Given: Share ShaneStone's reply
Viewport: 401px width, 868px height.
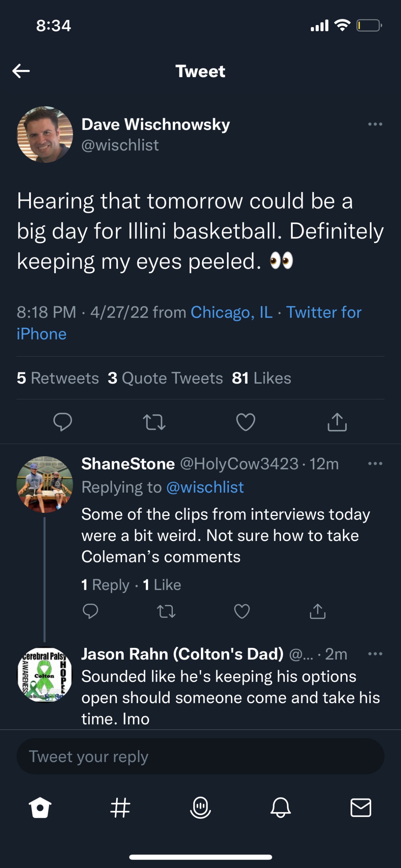Looking at the screenshot, I should point(317,611).
